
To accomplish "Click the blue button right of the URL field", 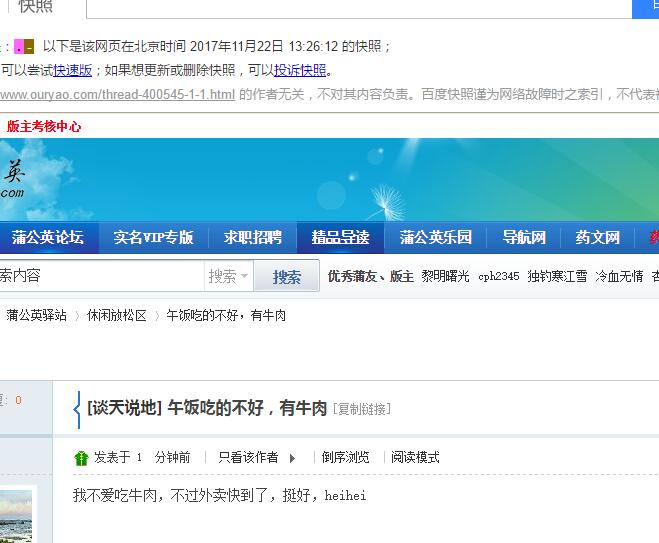I will click(646, 8).
